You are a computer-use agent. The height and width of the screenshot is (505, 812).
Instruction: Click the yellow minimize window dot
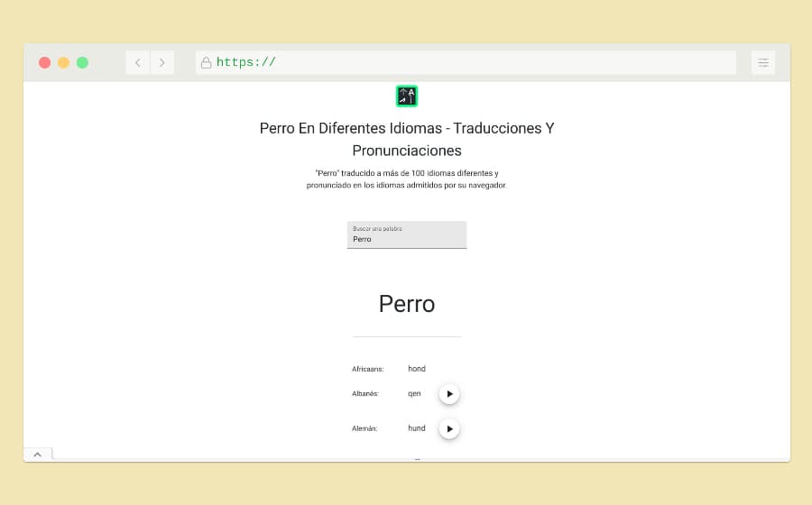pos(63,62)
